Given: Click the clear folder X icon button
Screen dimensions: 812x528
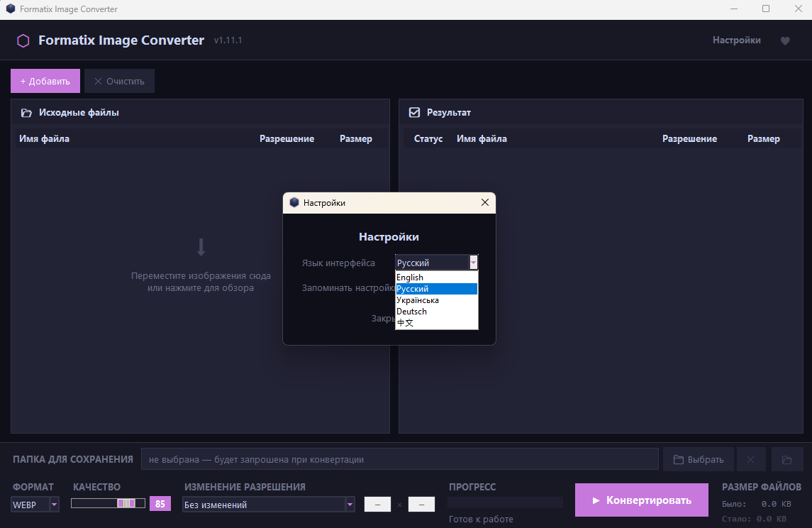Looking at the screenshot, I should [x=750, y=459].
